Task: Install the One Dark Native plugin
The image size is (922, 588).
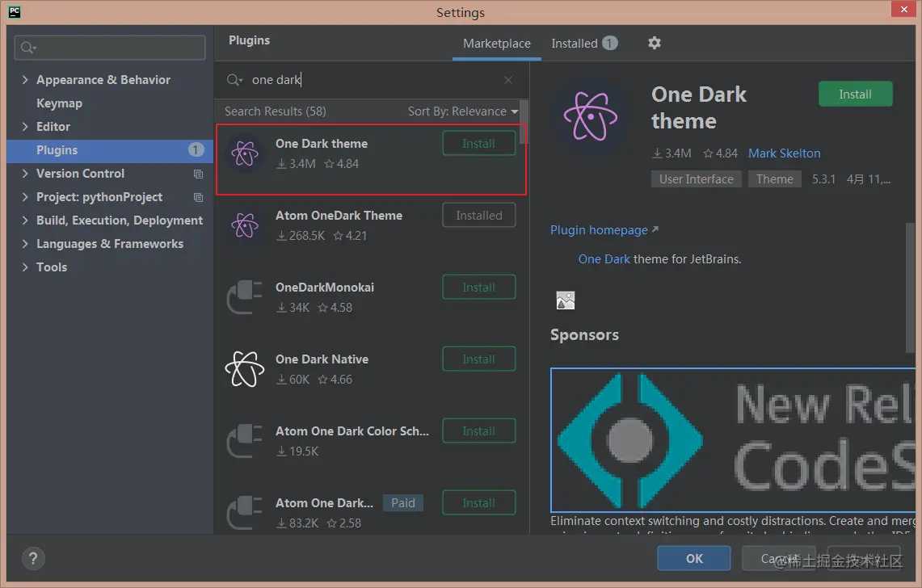Action: [478, 359]
